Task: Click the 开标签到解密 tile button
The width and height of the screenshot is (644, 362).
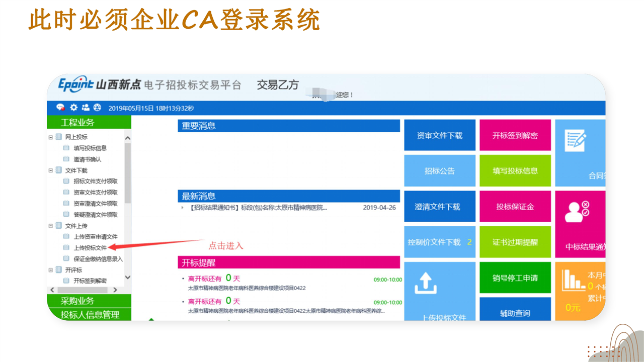Action: point(515,135)
